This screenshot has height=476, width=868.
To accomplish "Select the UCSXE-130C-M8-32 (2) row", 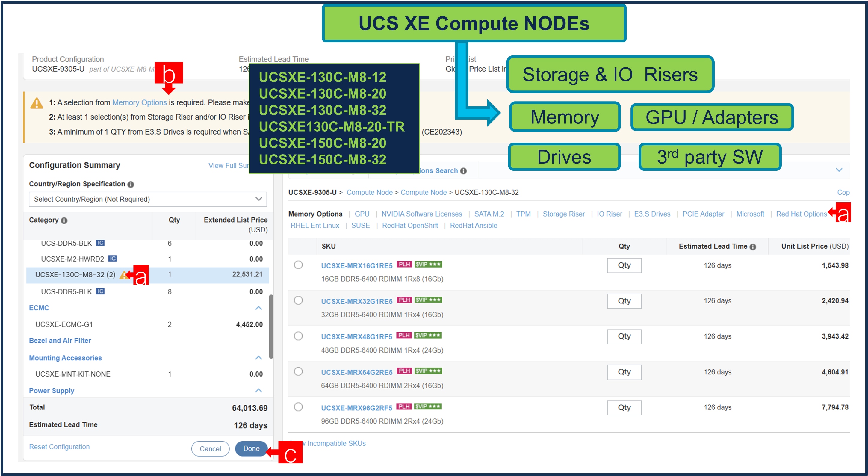I will (x=148, y=275).
